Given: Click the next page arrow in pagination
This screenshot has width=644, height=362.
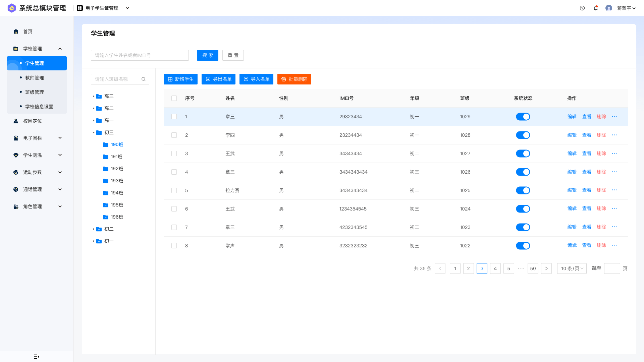Looking at the screenshot, I should click(x=546, y=268).
